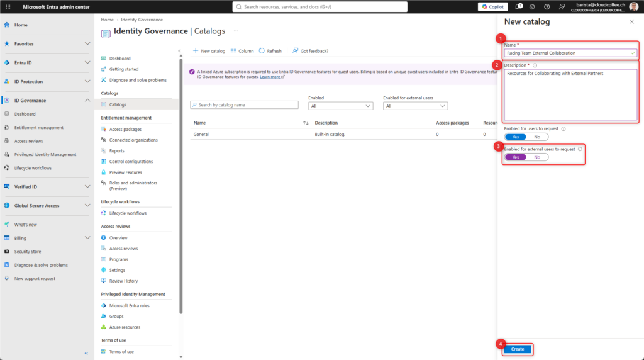Collapse the left navigation pane

click(86, 353)
